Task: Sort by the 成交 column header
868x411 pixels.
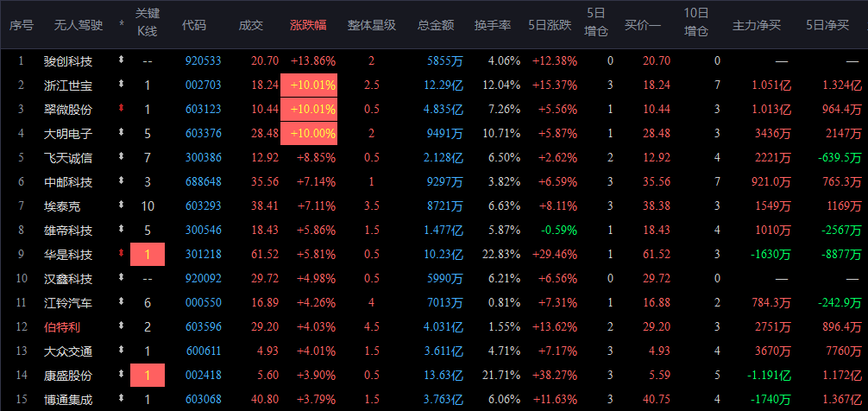Action: 250,26
